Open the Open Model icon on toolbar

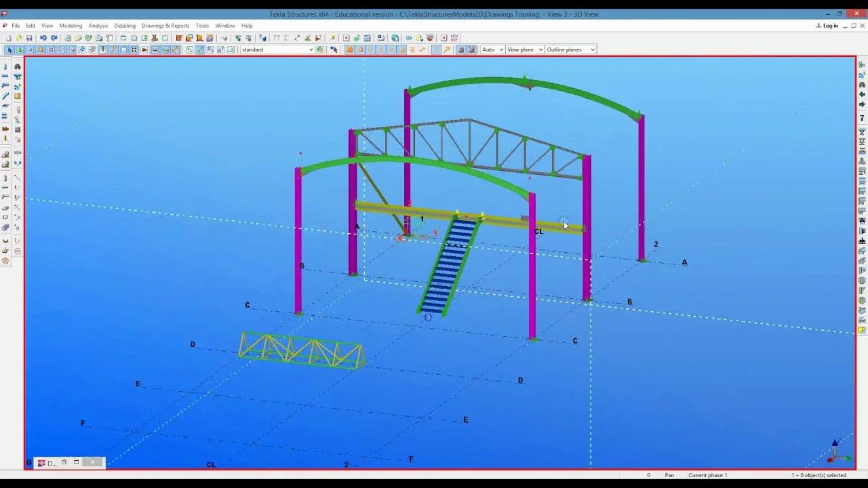19,37
